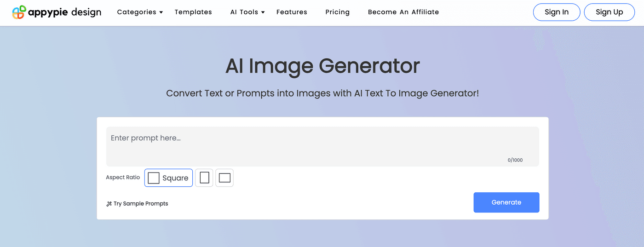Click the magic wand sample prompts icon
The width and height of the screenshot is (644, 247).
(109, 204)
